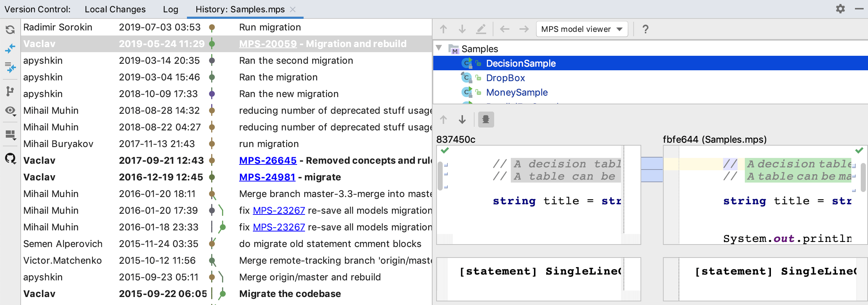
Task: Toggle the highlighted button in lower diff toolbar
Action: (486, 120)
